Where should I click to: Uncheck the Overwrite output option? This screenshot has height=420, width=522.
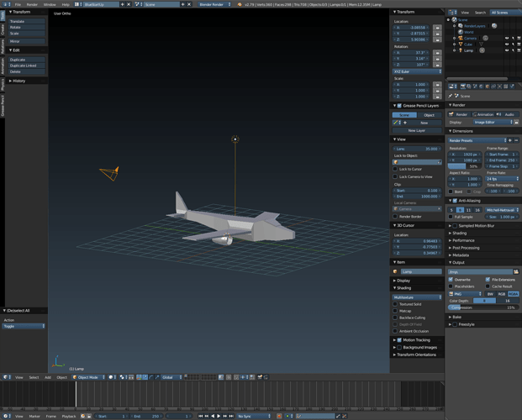tap(451, 280)
